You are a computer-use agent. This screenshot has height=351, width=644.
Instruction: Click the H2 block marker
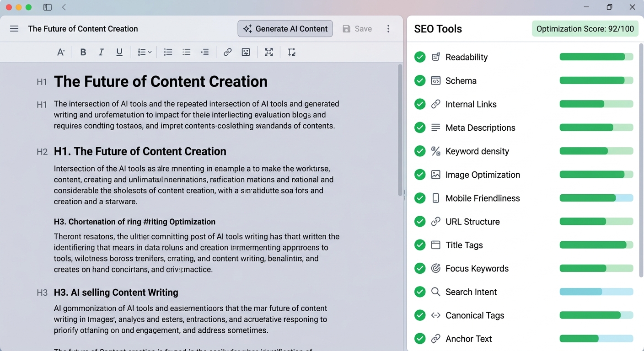(42, 152)
